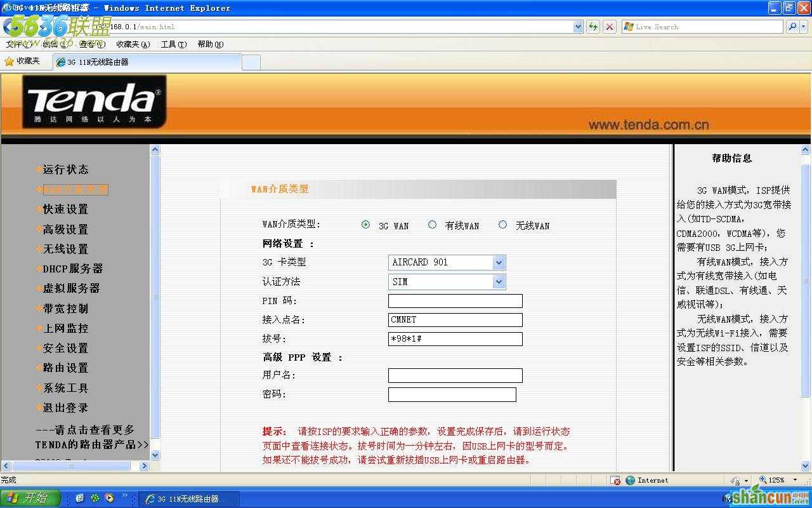Open the 帮助(H) menu
This screenshot has height=508, width=812.
pos(211,44)
